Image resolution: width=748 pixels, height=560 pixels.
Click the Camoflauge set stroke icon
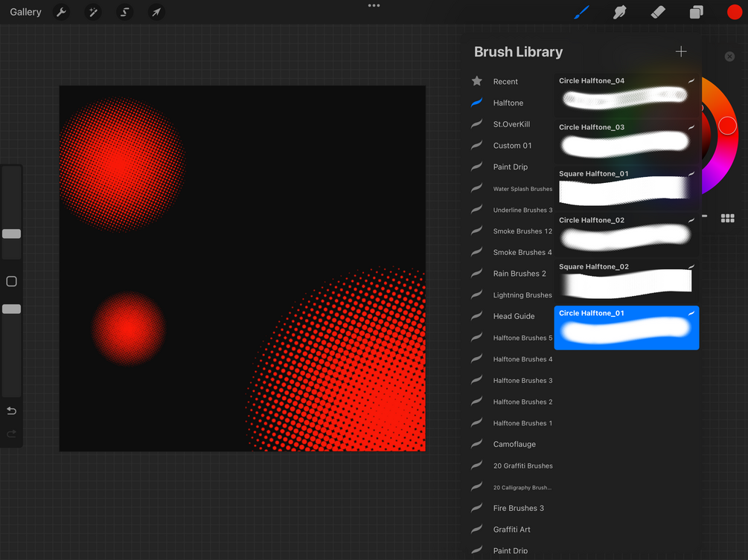pyautogui.click(x=476, y=444)
